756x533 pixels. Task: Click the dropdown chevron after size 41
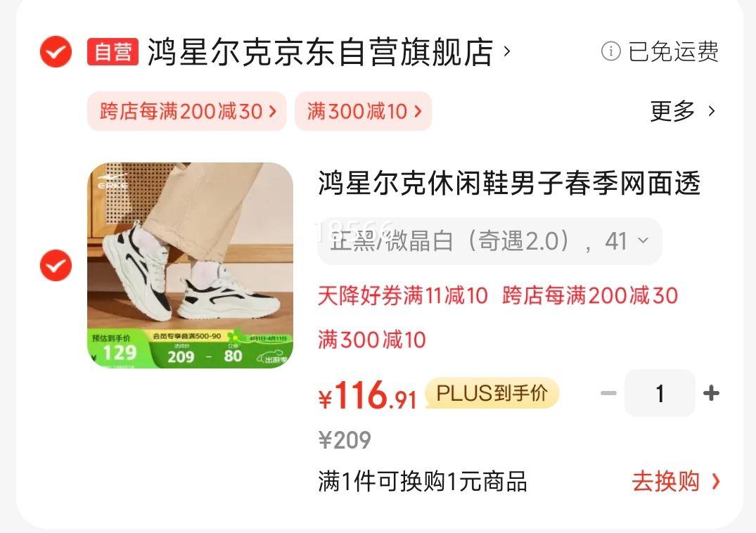(643, 240)
